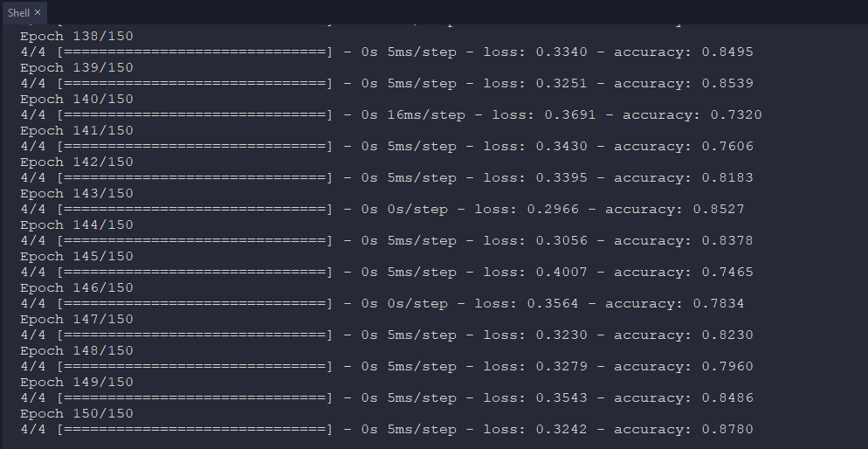Click the accuracy value 0.7960
868x449 pixels.
tap(727, 367)
